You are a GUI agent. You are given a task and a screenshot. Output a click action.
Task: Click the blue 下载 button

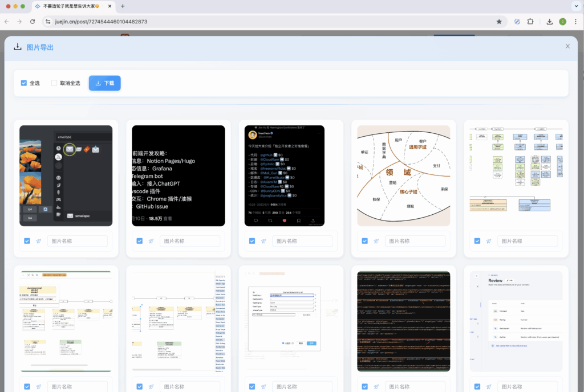click(104, 83)
